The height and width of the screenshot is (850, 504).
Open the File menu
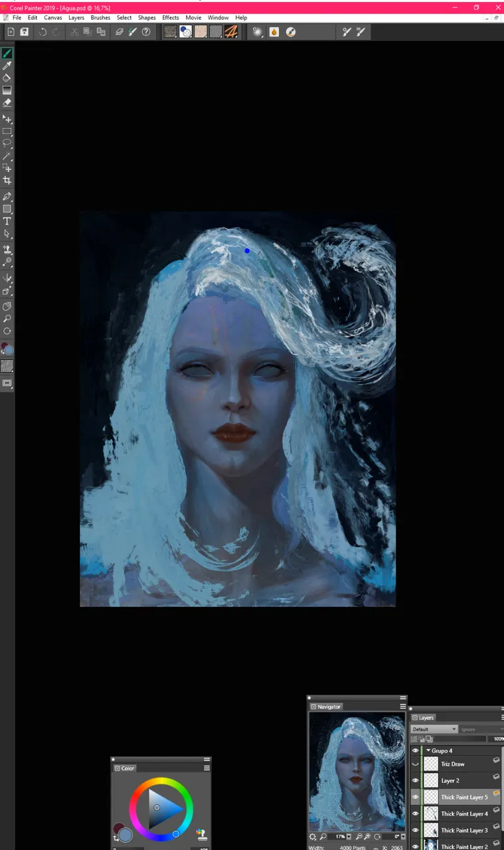click(17, 18)
